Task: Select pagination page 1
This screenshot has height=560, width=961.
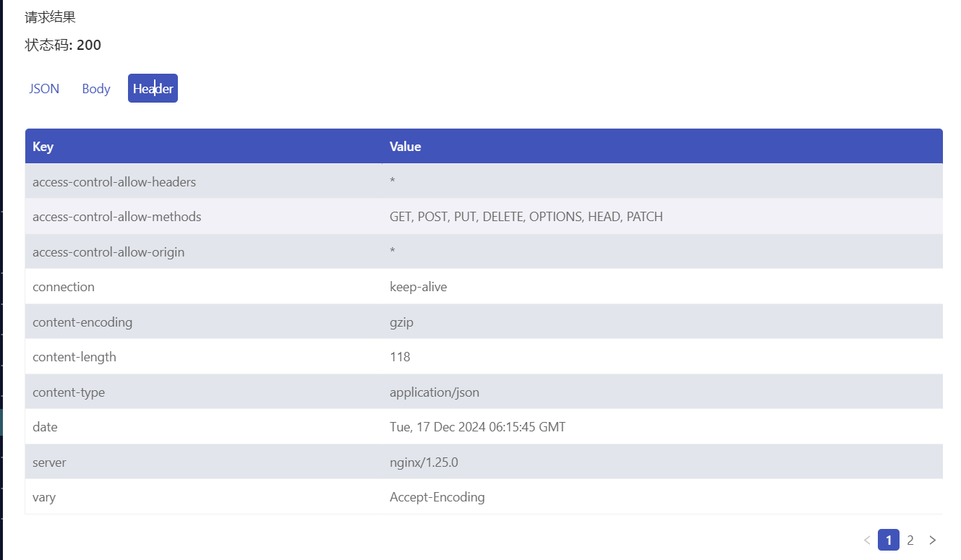Action: tap(889, 540)
